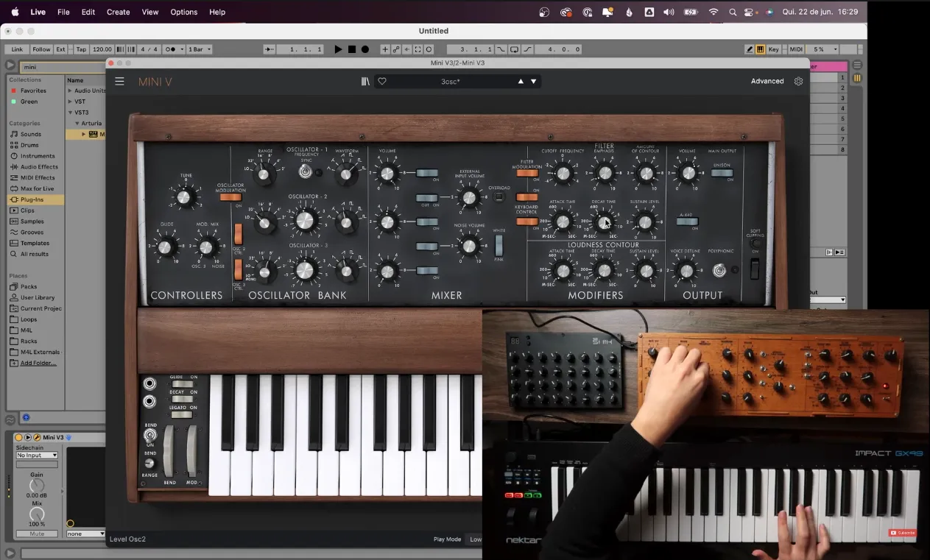The width and height of the screenshot is (930, 560).
Task: Toggle the Legato On switch
Action: pyautogui.click(x=181, y=415)
